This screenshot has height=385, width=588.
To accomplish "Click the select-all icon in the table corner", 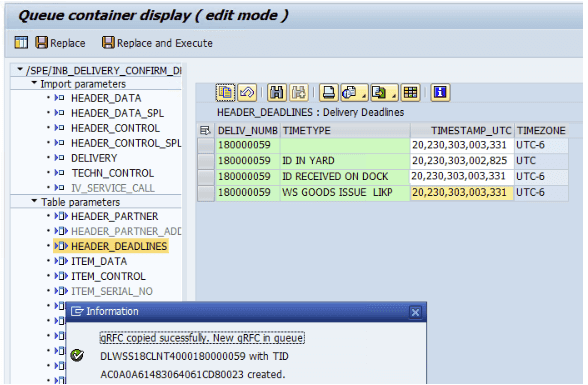I will pos(205,130).
